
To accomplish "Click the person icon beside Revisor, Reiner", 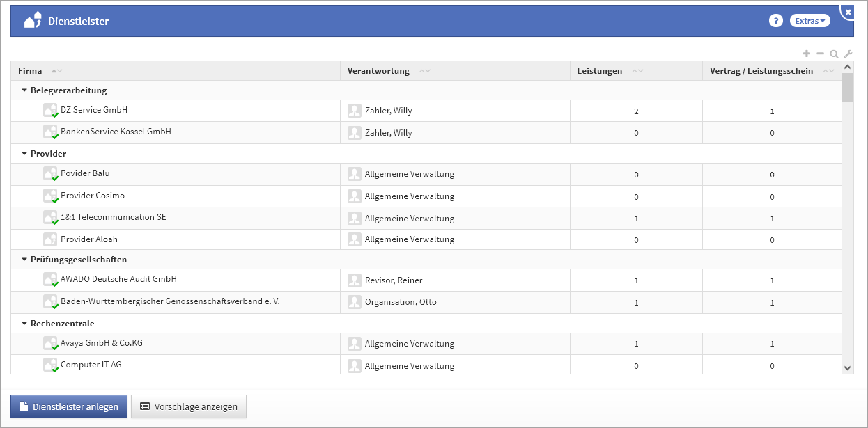I will (355, 280).
